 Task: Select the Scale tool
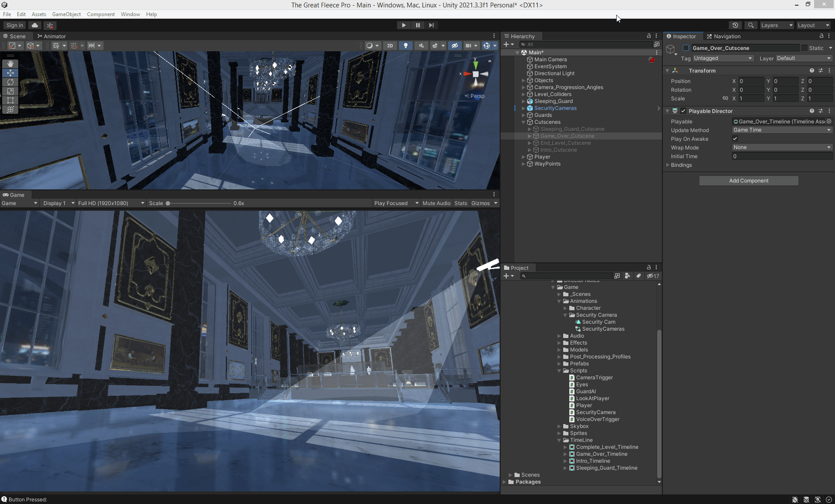click(x=10, y=91)
